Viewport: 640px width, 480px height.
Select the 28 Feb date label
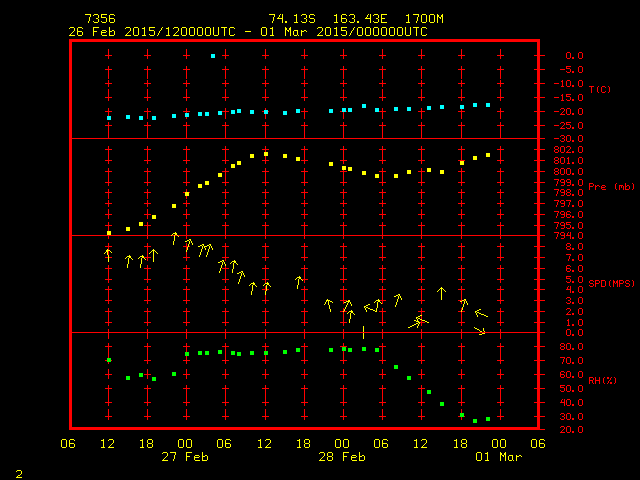click(341, 457)
